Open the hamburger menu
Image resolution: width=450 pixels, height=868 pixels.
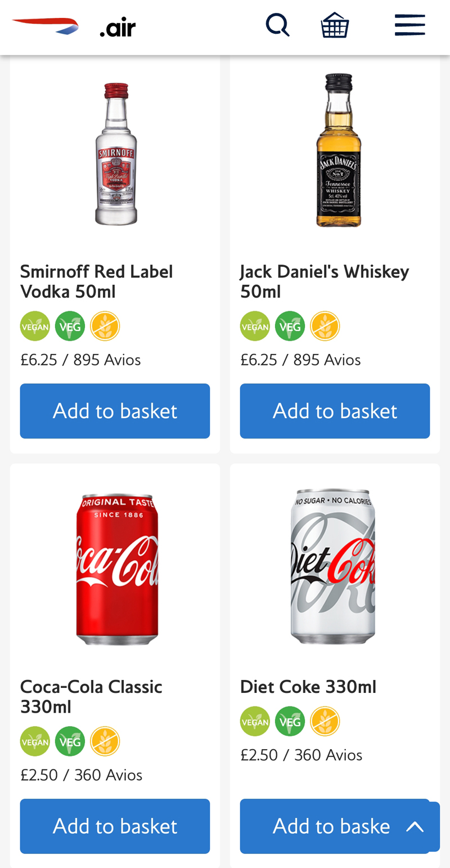tap(409, 25)
